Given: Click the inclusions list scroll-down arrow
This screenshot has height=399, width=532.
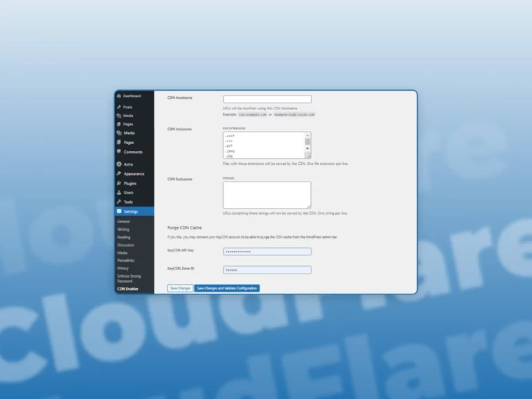Looking at the screenshot, I should coord(308,149).
